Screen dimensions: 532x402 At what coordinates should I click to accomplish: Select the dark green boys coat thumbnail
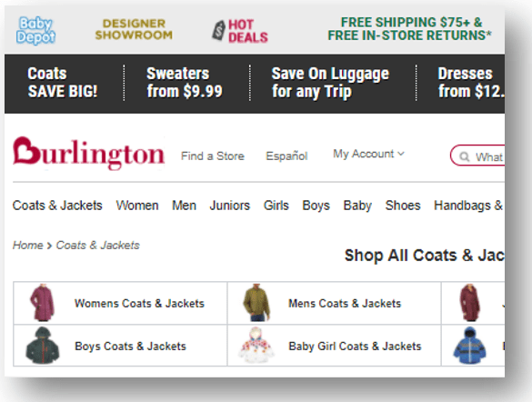43,346
